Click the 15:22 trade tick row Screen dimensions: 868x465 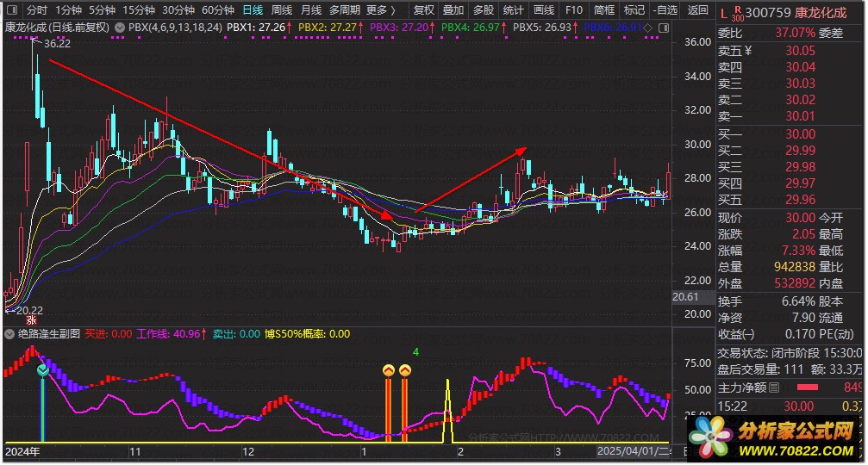point(790,406)
